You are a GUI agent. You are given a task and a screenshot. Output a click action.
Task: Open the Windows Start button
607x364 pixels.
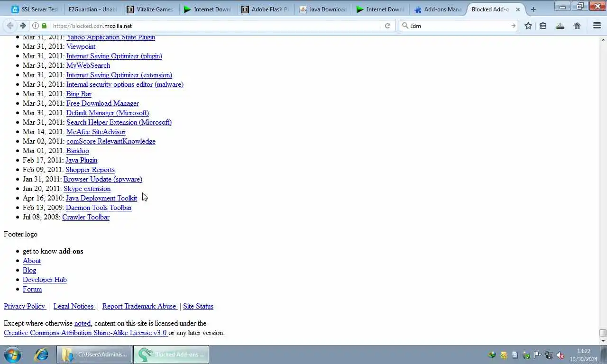coord(13,355)
